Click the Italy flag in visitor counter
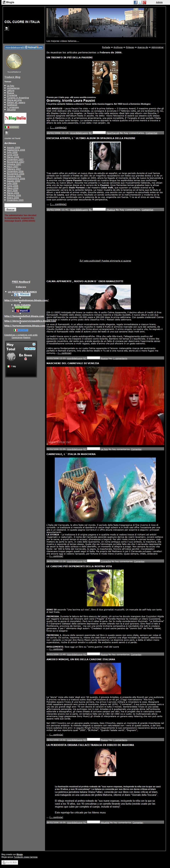Screen dimensions: 170x868 [x=9, y=366]
